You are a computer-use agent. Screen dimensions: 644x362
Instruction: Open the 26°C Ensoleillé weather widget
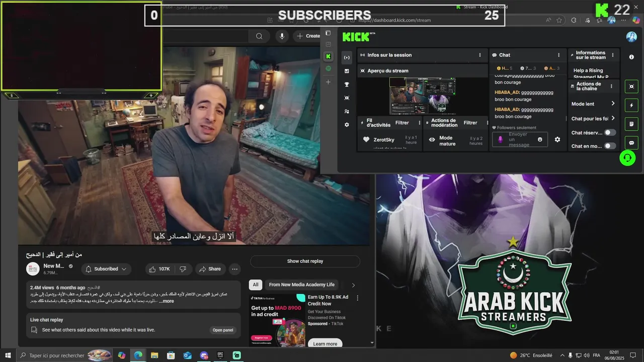[x=531, y=355]
